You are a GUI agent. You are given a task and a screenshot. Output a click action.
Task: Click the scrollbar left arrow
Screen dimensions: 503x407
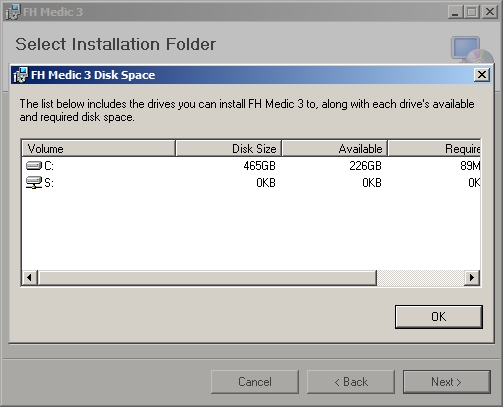point(30,278)
